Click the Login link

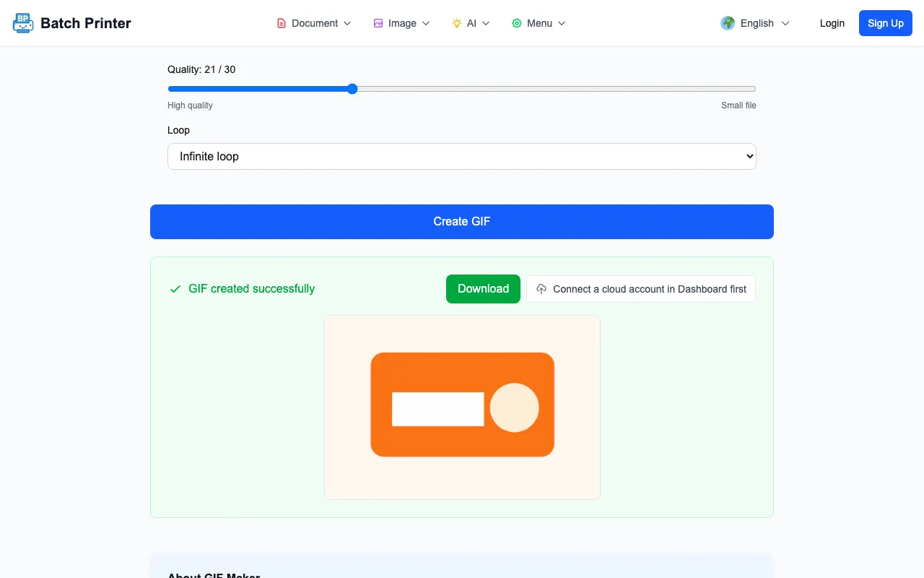point(832,23)
